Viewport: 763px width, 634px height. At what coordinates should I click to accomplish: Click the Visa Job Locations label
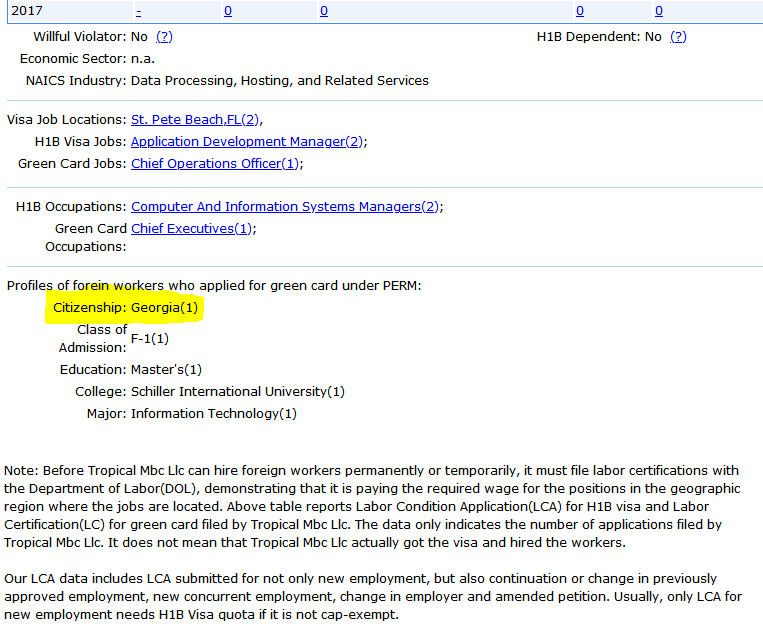point(67,120)
